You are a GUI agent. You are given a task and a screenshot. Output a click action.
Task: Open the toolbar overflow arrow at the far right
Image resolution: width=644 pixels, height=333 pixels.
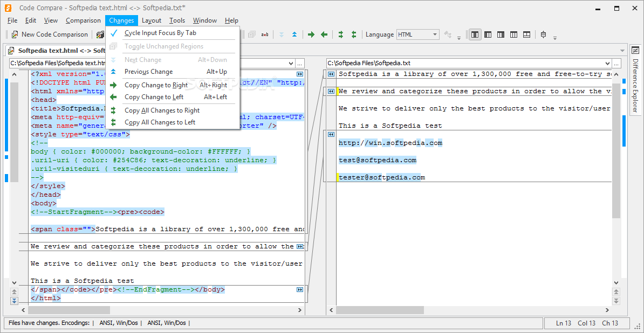click(555, 38)
